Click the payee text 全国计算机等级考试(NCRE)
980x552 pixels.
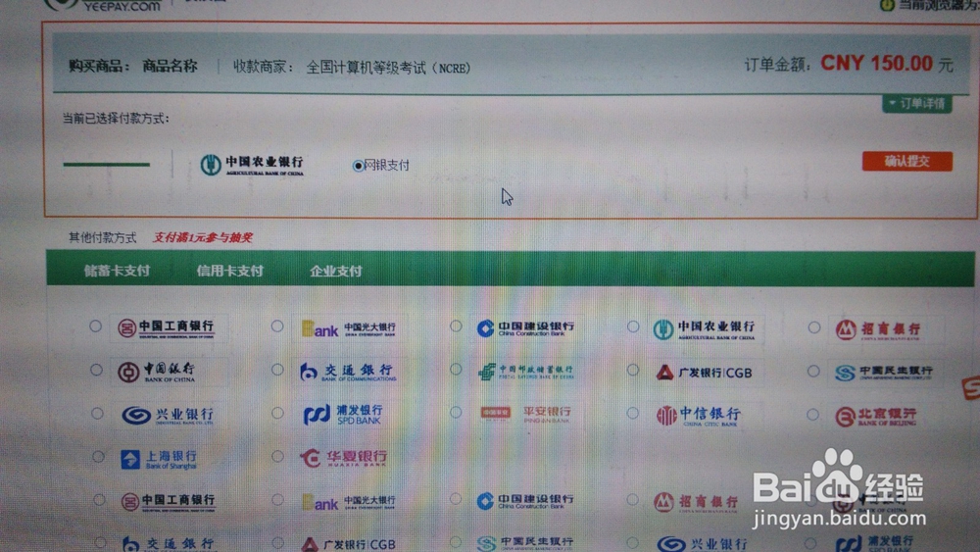point(388,68)
